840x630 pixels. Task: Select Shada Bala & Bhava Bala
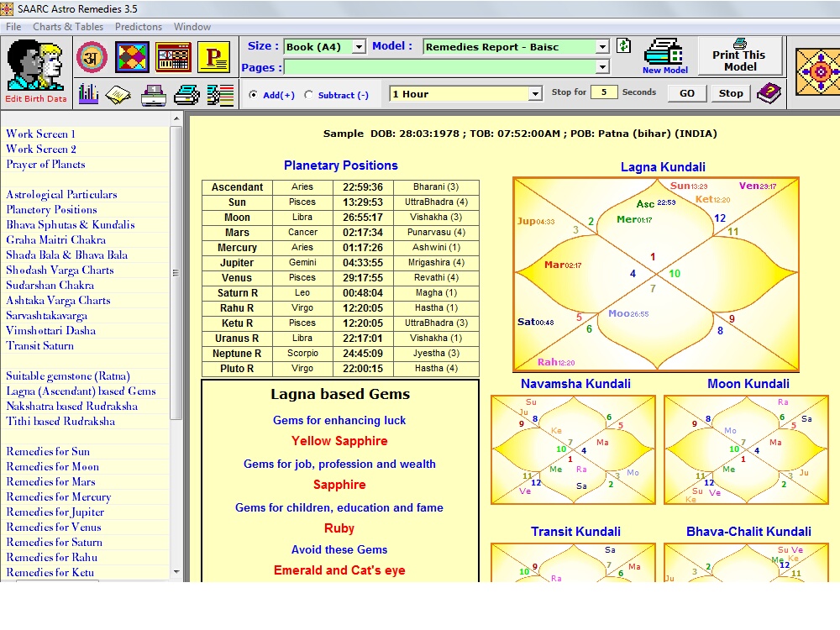(67, 255)
